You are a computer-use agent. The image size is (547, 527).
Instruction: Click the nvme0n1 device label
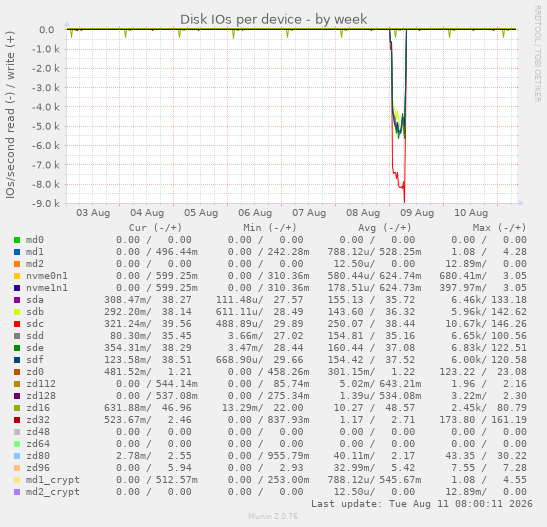tap(47, 276)
